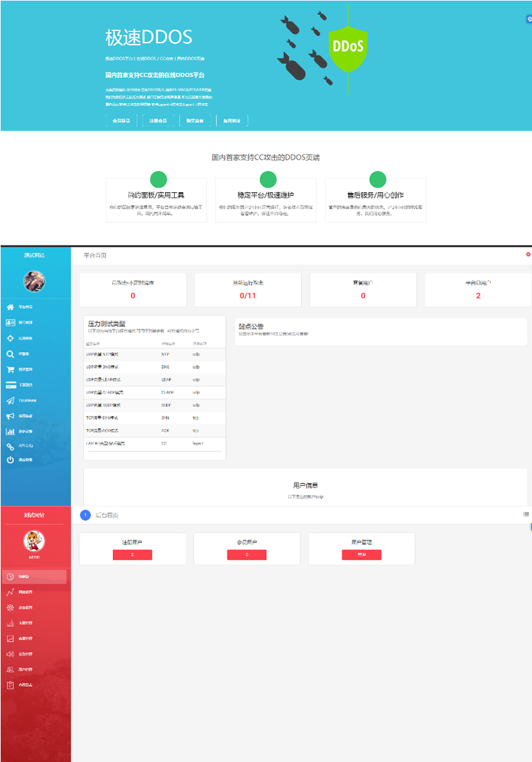
Task: Select the magnifier IP lookup icon
Action: [10, 354]
